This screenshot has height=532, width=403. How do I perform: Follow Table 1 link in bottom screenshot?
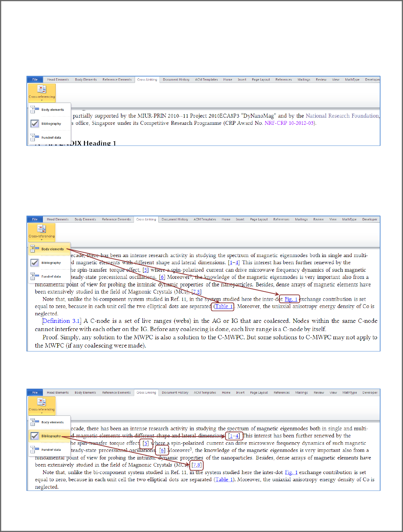click(x=224, y=479)
